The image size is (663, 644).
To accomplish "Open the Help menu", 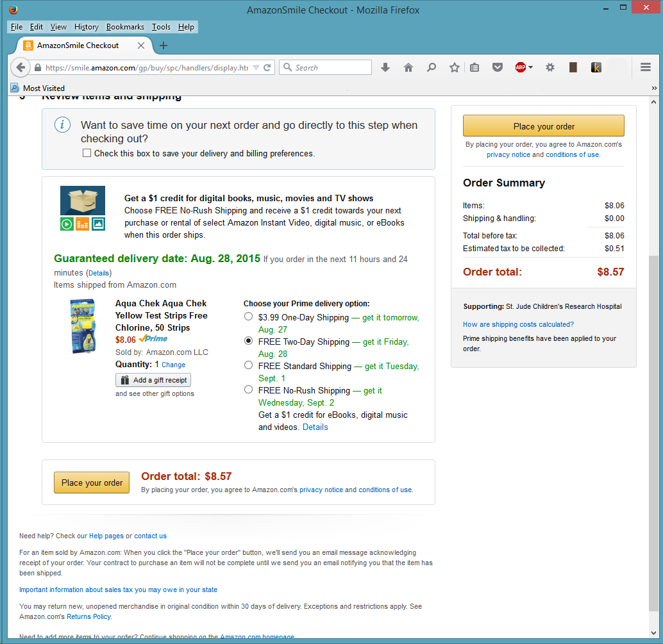I will click(186, 27).
